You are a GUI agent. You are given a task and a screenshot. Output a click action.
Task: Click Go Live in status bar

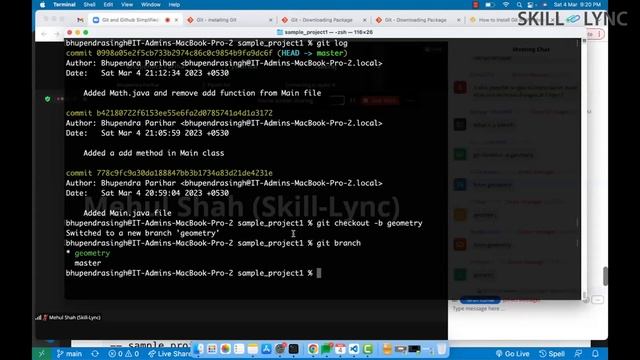pyautogui.click(x=512, y=354)
